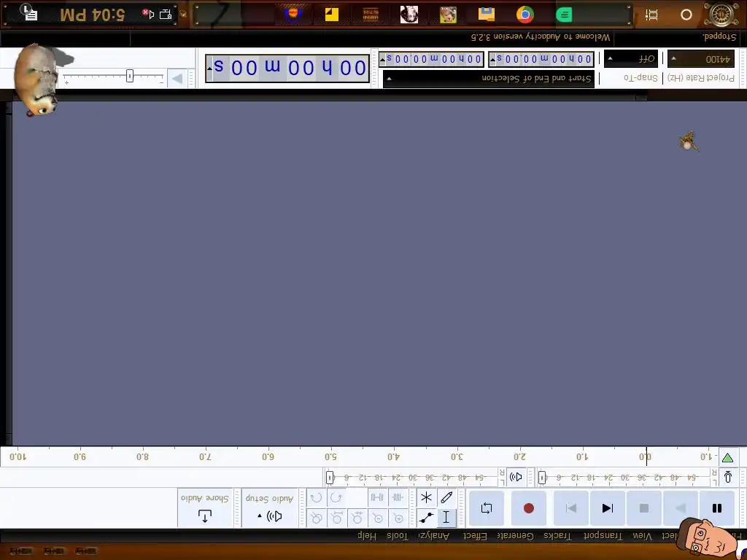Select the Selection (I-beam) tool

(446, 518)
